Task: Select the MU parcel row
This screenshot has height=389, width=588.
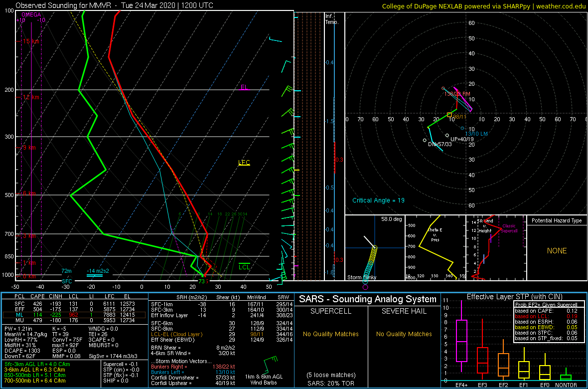Action: coord(75,321)
